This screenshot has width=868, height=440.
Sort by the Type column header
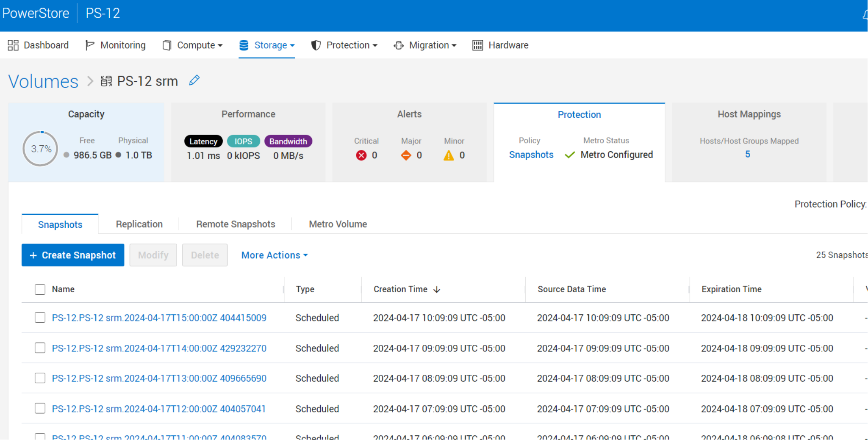(x=305, y=289)
